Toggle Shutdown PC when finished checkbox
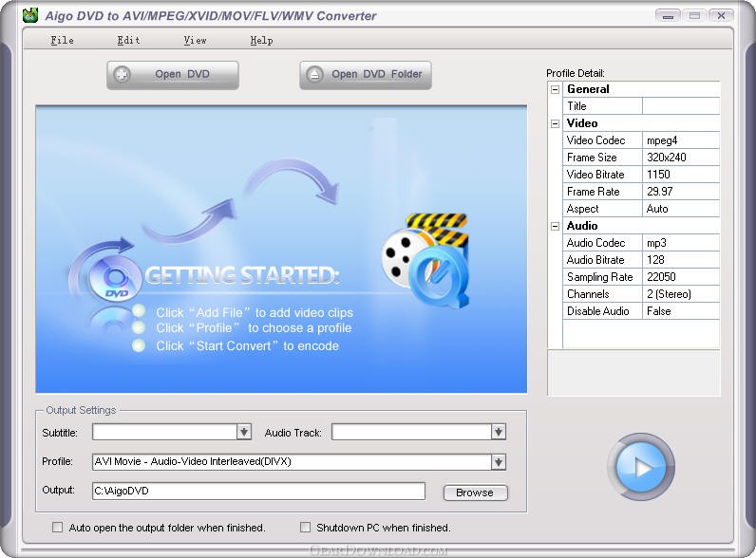 (305, 528)
